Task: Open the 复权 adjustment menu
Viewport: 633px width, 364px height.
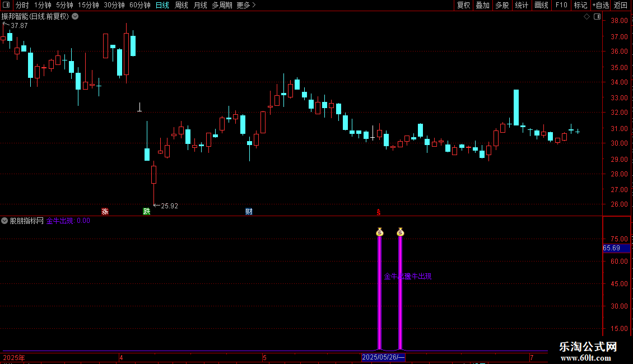Action: click(x=463, y=5)
